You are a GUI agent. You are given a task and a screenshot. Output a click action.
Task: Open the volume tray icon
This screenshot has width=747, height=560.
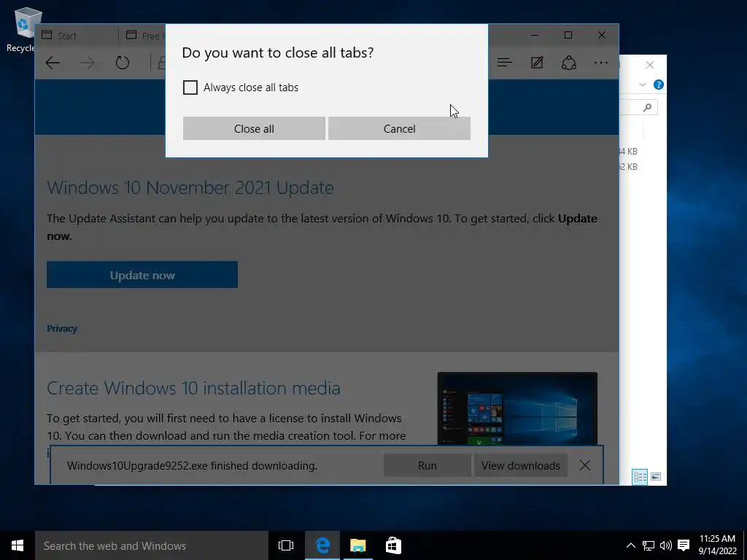pyautogui.click(x=665, y=545)
